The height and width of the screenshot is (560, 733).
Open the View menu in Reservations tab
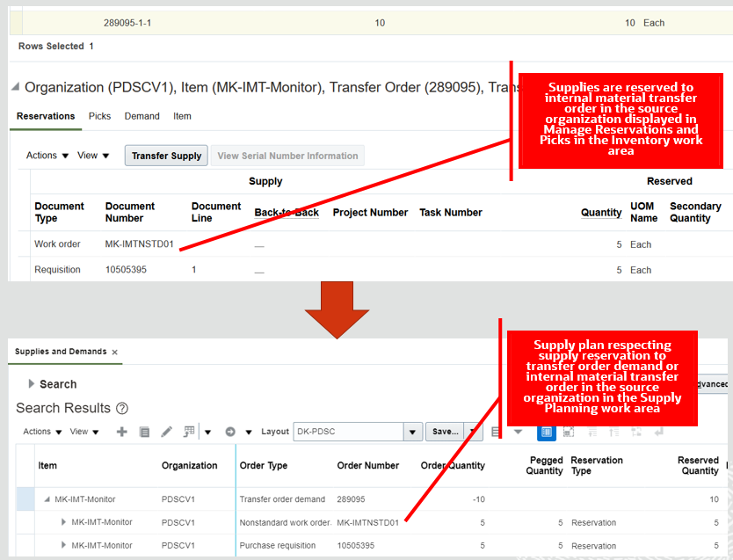[x=93, y=156]
